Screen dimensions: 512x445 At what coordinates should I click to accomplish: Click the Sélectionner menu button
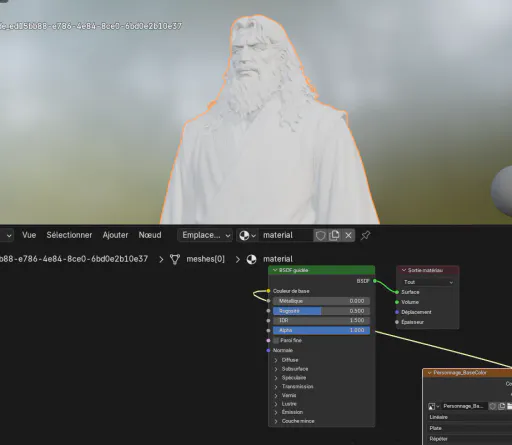point(69,235)
